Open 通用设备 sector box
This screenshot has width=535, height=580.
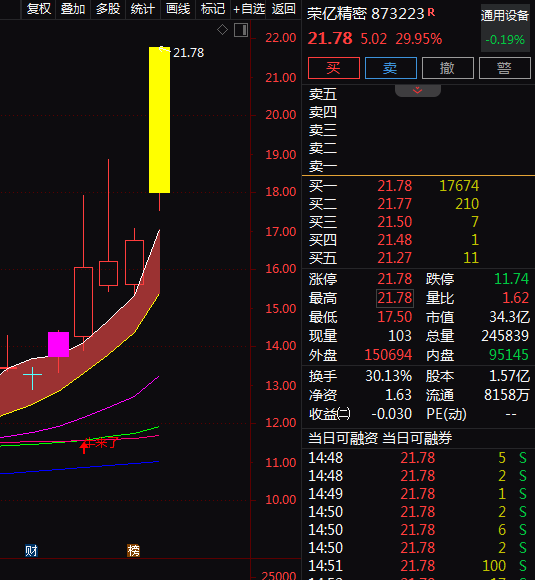tap(505, 28)
